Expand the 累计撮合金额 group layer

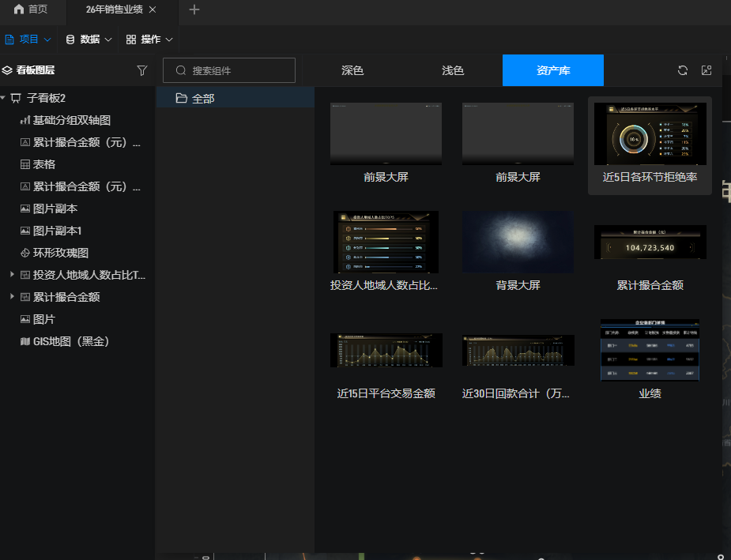click(12, 297)
